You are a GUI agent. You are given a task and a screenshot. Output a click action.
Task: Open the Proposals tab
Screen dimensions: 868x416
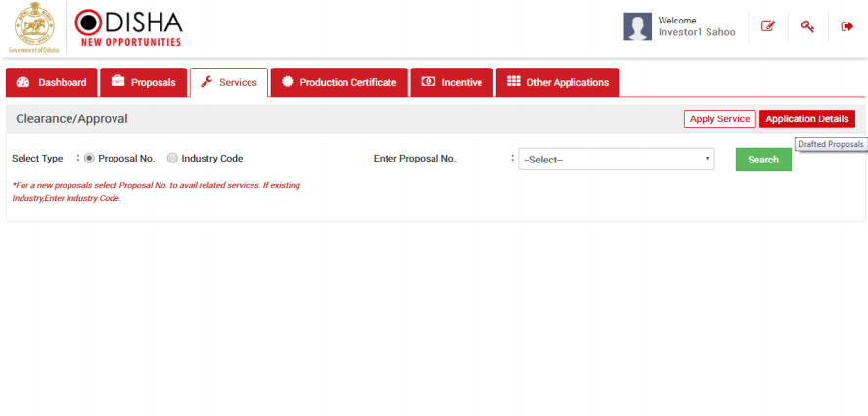[x=144, y=82]
